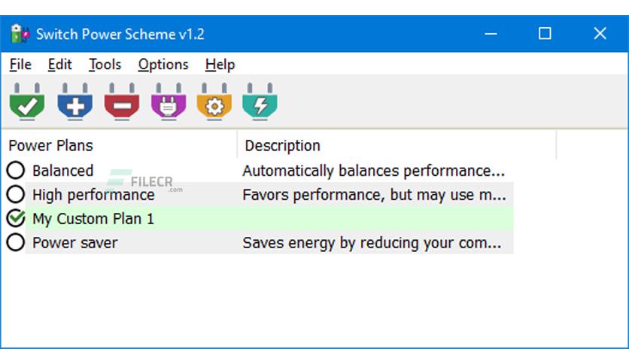Click the checked My Custom Plan 1 radio
This screenshot has height=364, width=629.
point(16,219)
